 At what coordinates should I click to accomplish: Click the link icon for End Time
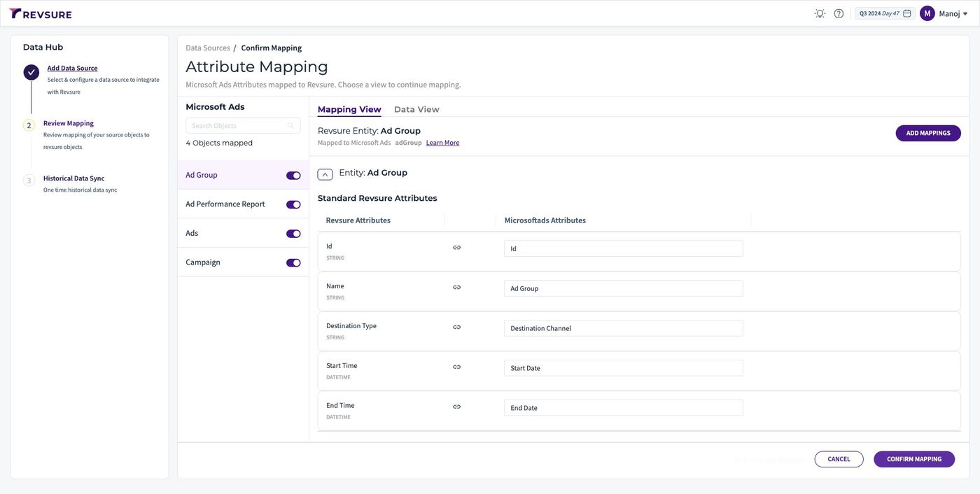456,407
